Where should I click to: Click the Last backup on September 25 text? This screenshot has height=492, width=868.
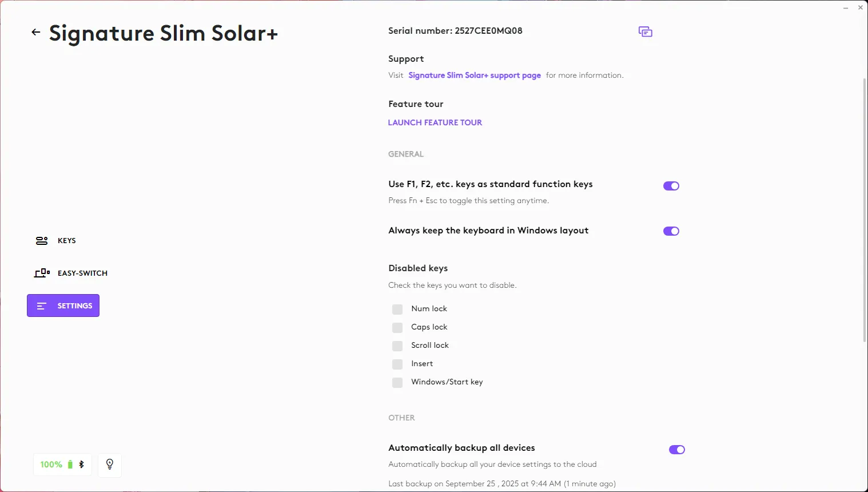point(502,484)
